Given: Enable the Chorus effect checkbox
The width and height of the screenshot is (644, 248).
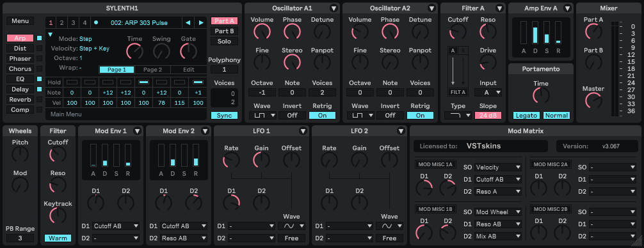Looking at the screenshot, I should 40,69.
